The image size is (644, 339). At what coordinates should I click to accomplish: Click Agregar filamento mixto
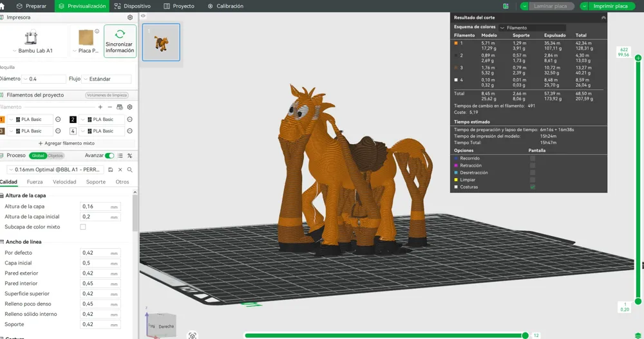point(66,143)
